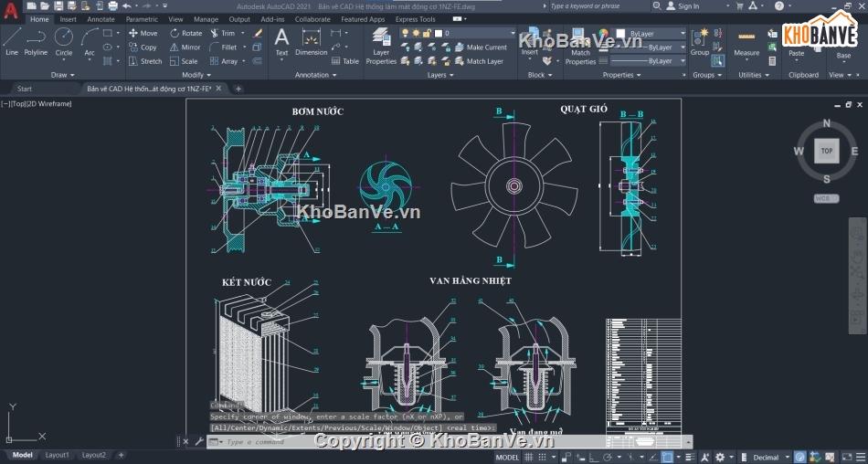The image size is (868, 464).
Task: Click the Plot printer icon
Action: 113,5
